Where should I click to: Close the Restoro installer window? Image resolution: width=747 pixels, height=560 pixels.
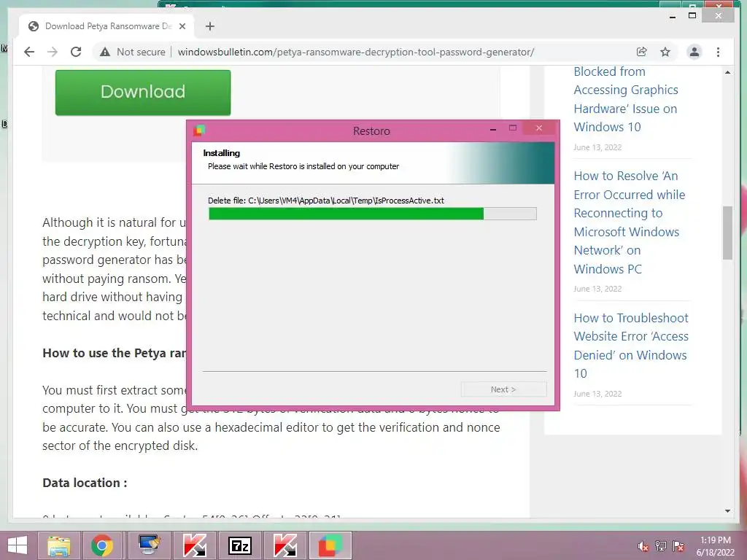pyautogui.click(x=539, y=128)
